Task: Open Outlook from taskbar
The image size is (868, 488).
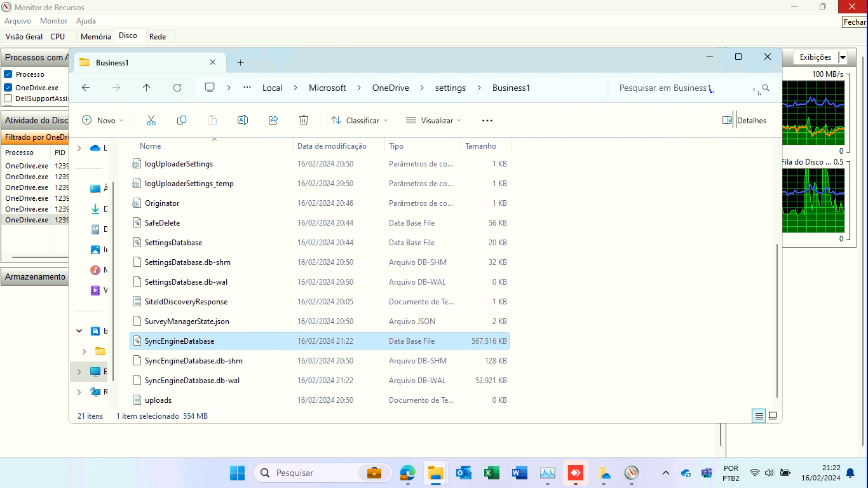Action: (463, 473)
